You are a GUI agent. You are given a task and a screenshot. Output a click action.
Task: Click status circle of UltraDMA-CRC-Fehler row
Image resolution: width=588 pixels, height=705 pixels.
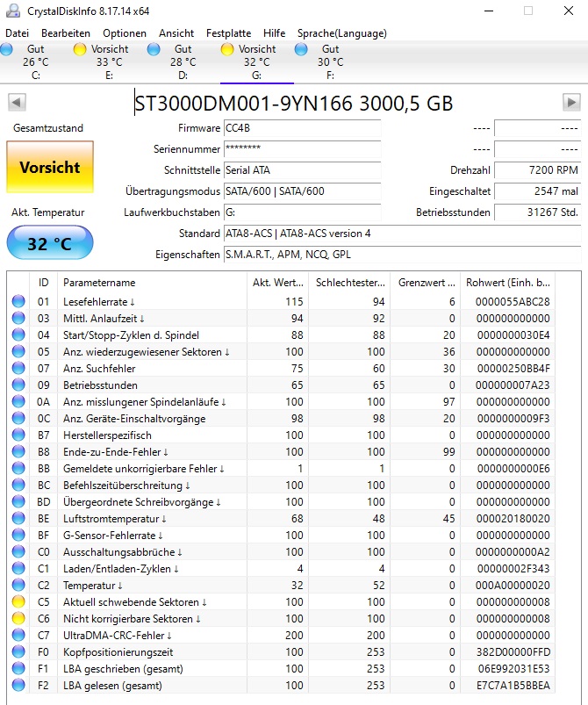click(18, 635)
